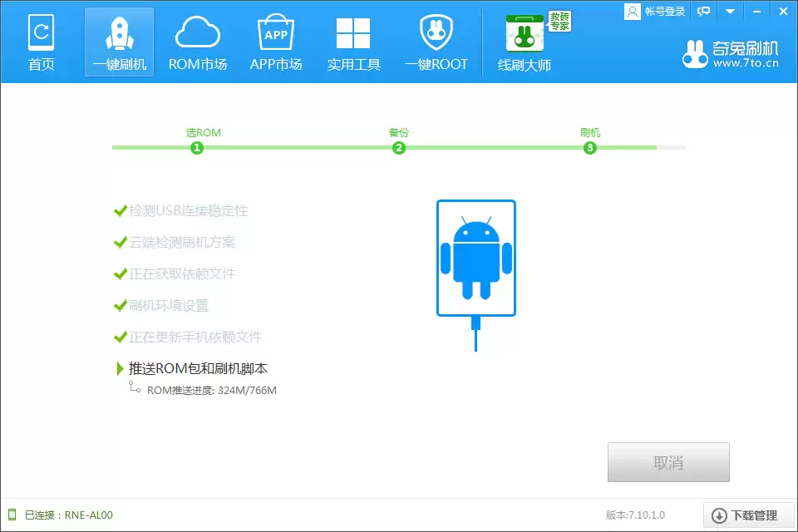The height and width of the screenshot is (532, 798).
Task: Open the APP市场 app market
Action: pos(275,40)
